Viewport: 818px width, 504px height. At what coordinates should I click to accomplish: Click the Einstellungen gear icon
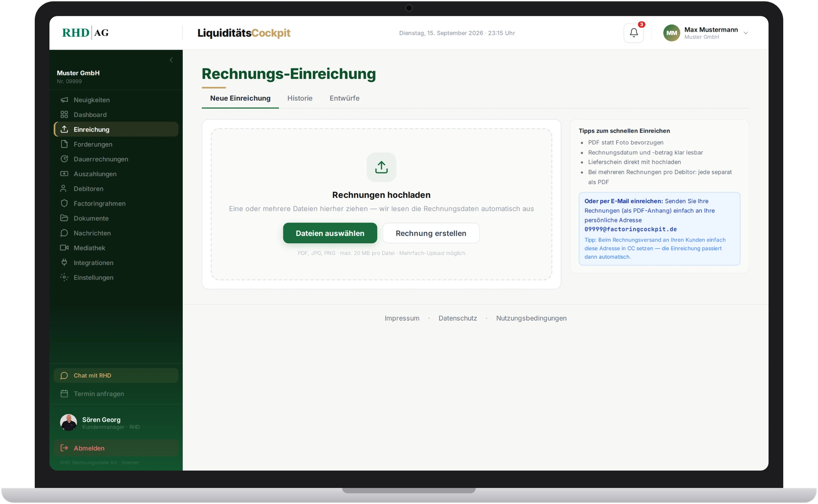point(64,277)
